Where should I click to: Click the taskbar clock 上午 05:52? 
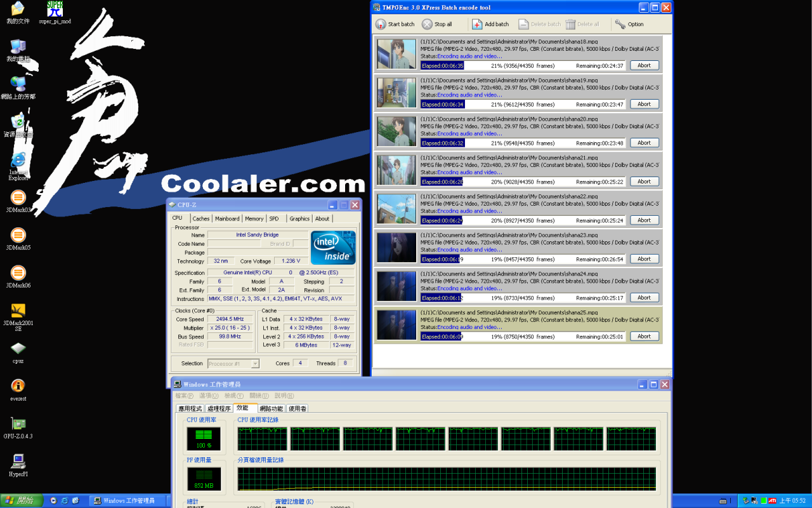pos(792,500)
